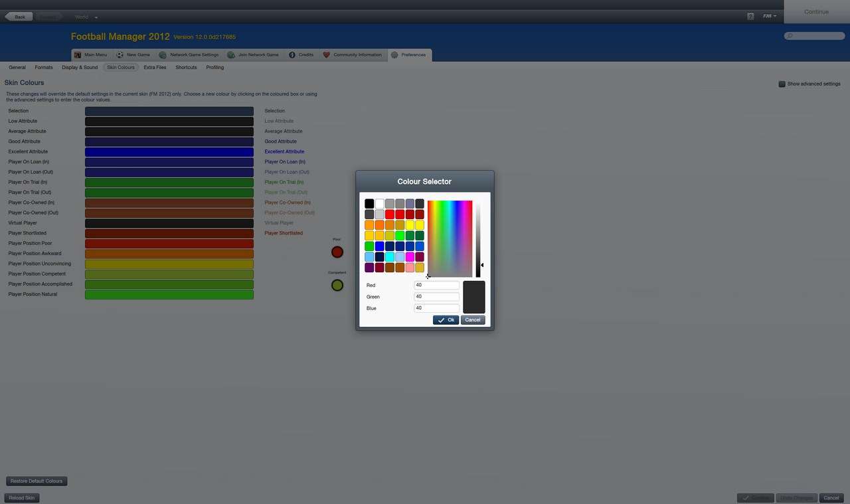Click the search magnifier icon
The height and width of the screenshot is (504, 850).
790,36
